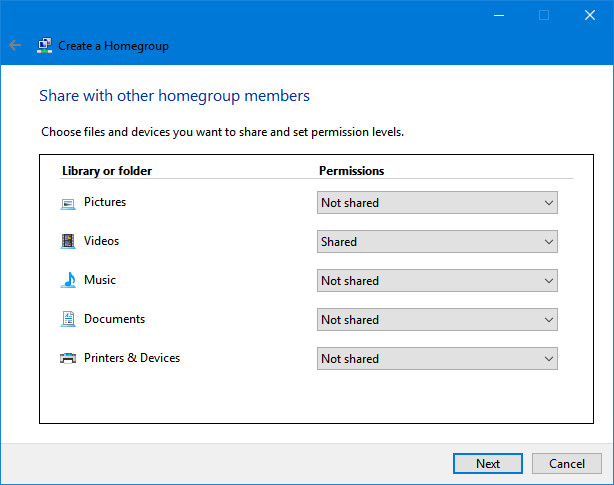This screenshot has width=614, height=485.
Task: Click the Permissions column header
Action: point(352,171)
